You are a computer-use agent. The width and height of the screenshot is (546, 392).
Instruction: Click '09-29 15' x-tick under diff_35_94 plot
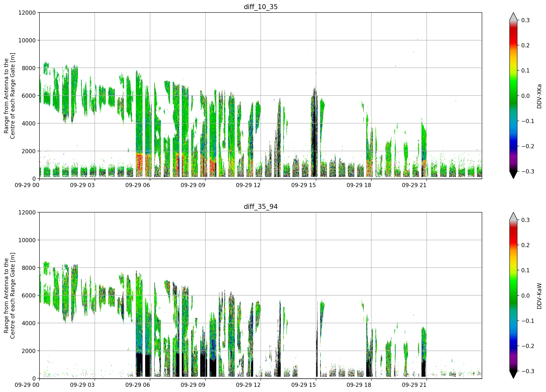coord(304,385)
